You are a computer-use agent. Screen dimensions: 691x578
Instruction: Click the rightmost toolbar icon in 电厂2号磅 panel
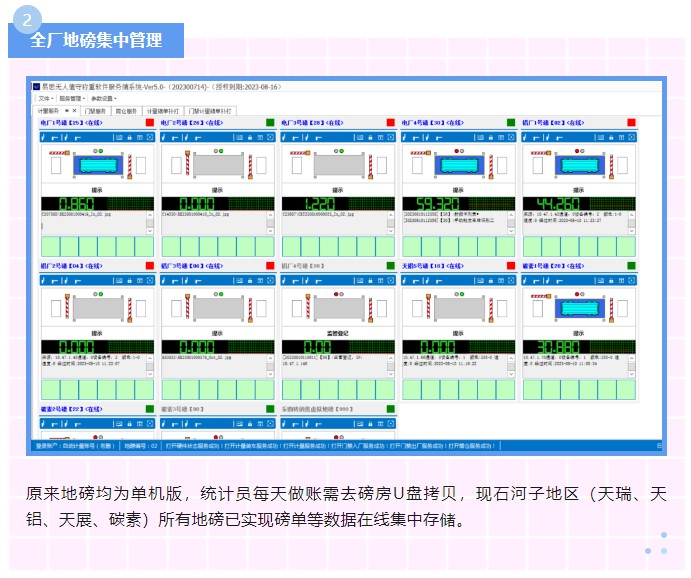pos(270,136)
